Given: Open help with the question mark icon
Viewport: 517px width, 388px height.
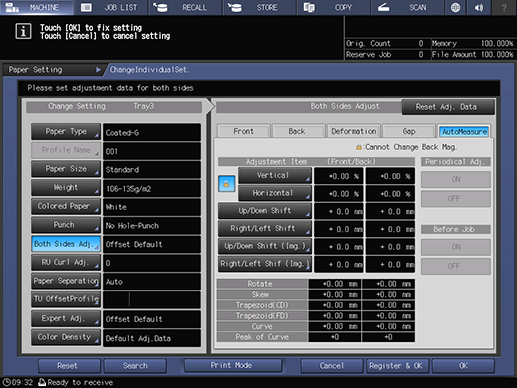Looking at the screenshot, I should 504,7.
